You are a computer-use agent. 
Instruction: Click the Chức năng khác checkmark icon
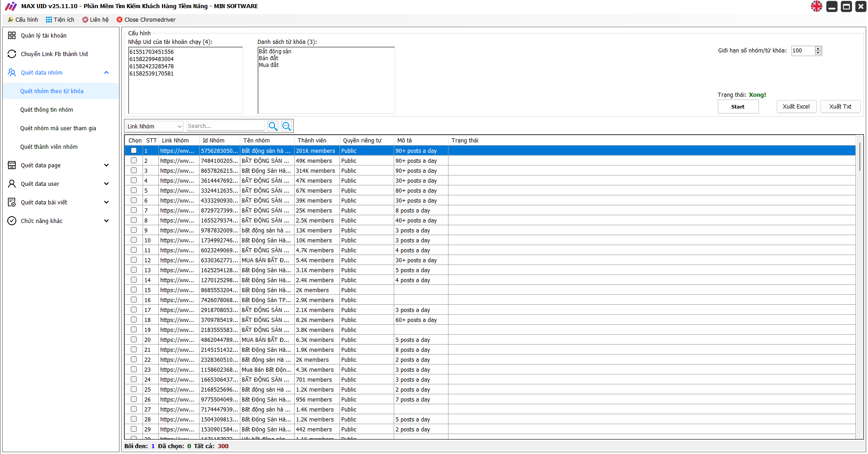12,221
